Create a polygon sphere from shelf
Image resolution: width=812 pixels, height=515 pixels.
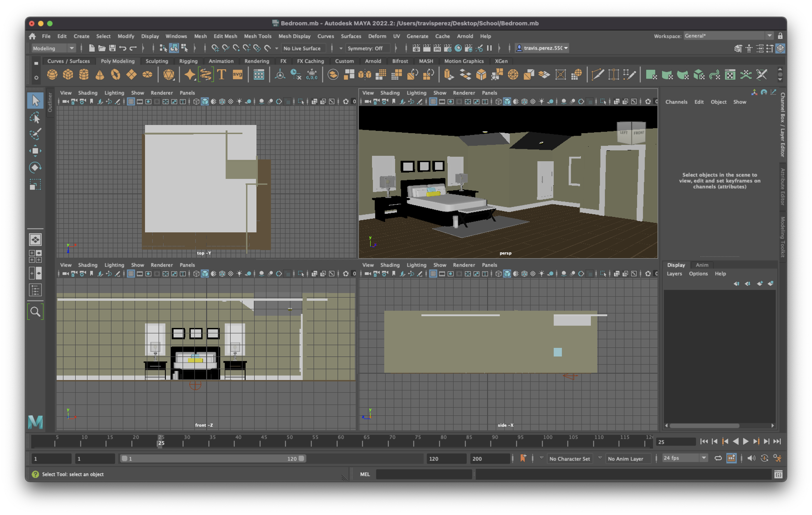coord(52,74)
